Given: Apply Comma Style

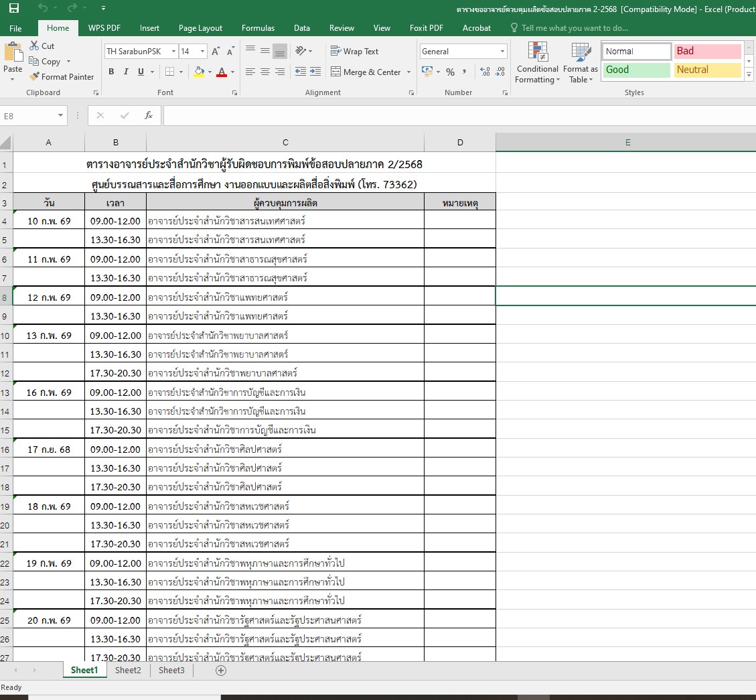Looking at the screenshot, I should (x=464, y=72).
